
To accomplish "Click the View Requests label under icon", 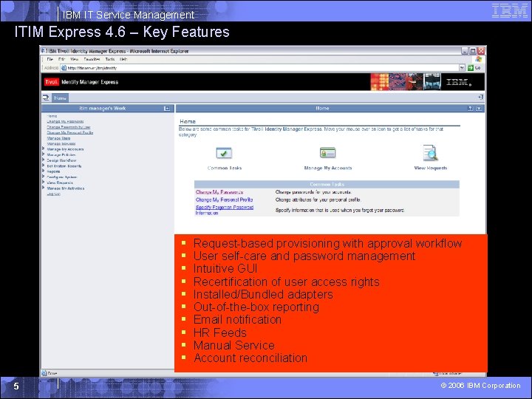I will [x=431, y=168].
